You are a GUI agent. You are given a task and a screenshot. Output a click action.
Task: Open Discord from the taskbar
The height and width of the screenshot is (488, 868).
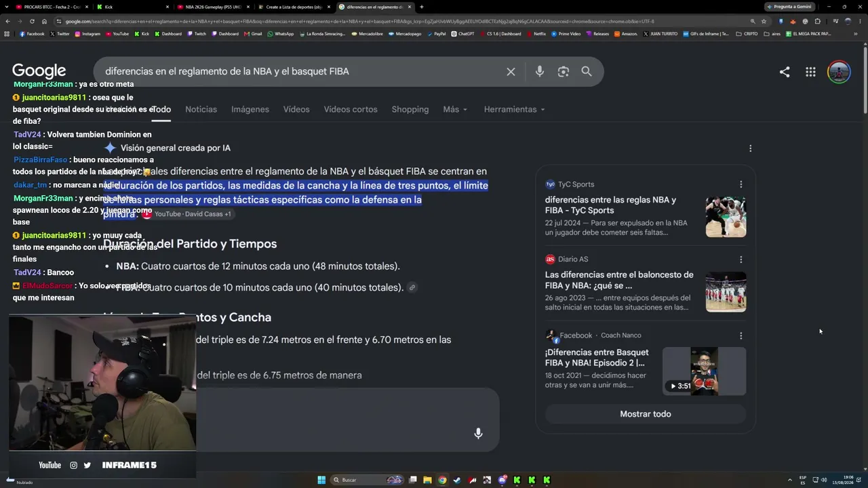click(x=502, y=480)
